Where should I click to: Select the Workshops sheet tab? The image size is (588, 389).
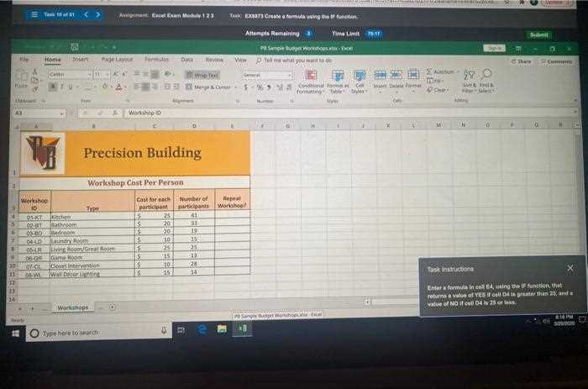click(73, 308)
